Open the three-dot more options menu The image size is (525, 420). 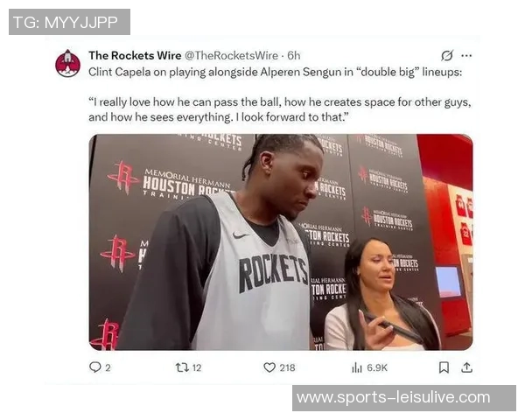coord(466,56)
